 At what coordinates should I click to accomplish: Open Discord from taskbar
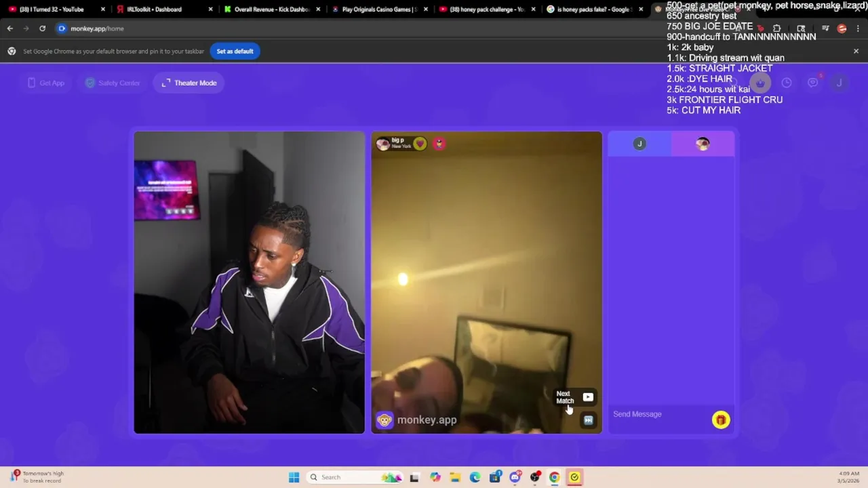[x=515, y=477]
